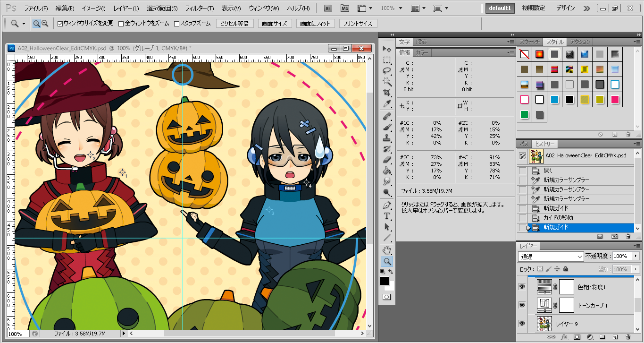Hide the 色相・彩度1 layer
The image size is (644, 343).
[x=522, y=287]
